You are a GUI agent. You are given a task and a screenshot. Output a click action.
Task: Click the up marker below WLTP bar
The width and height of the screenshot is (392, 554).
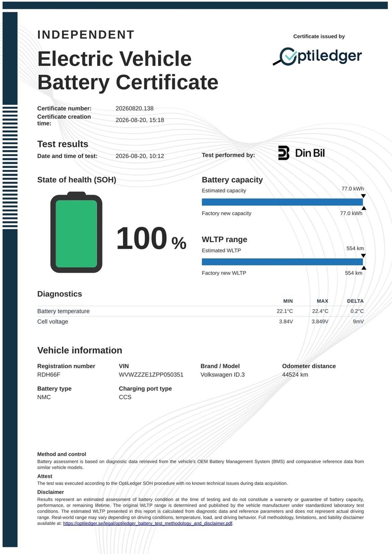pyautogui.click(x=364, y=268)
